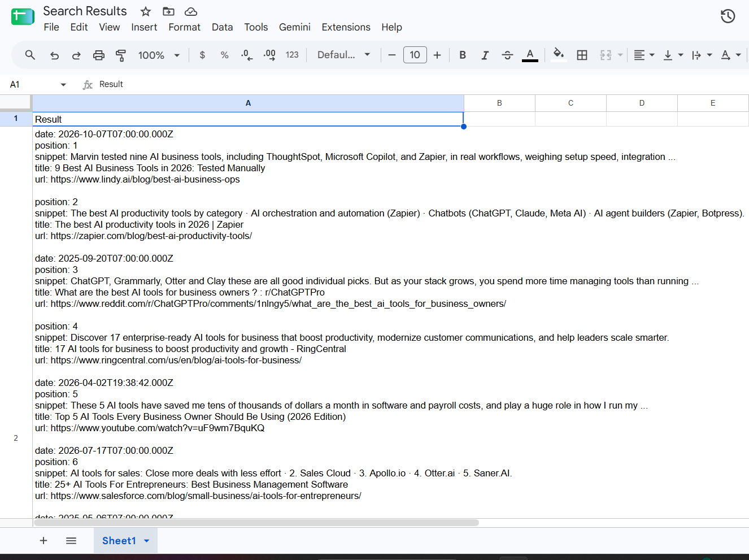This screenshot has height=560, width=749.
Task: Format as percent
Action: click(225, 55)
